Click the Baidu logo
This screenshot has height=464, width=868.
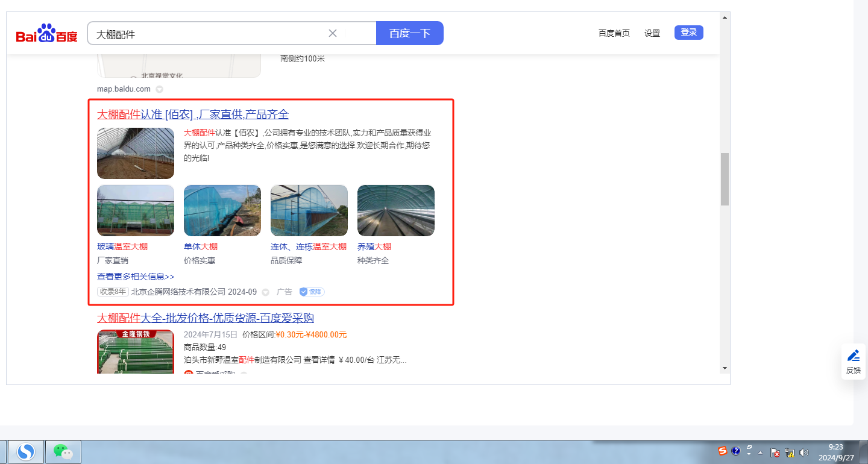[46, 34]
